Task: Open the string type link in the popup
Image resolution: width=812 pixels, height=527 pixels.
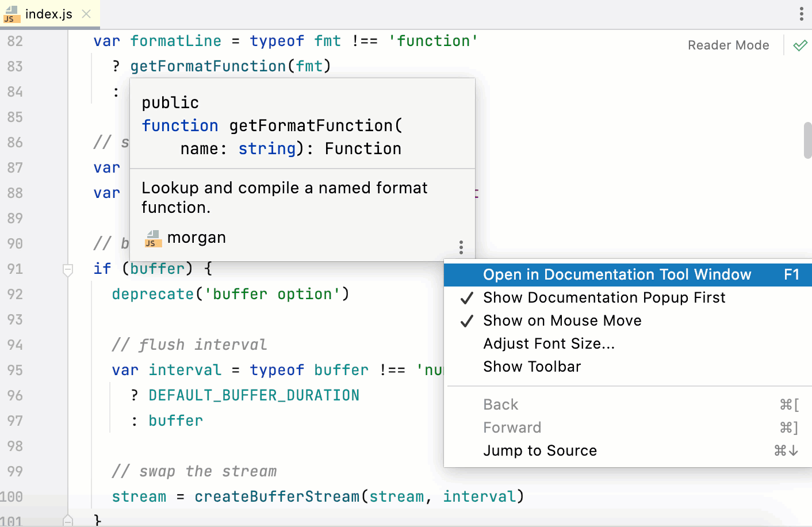Action: 267,148
